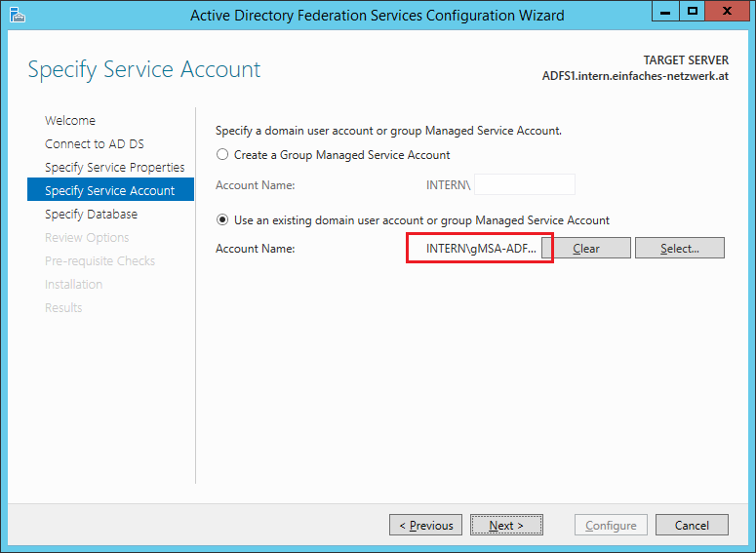756x553 pixels.
Task: Minimize the wizard window
Action: click(x=665, y=12)
